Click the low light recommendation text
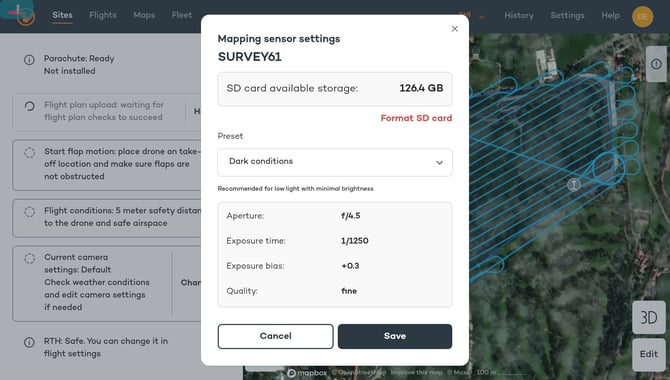Viewport: 670px width, 380px height. (x=295, y=189)
